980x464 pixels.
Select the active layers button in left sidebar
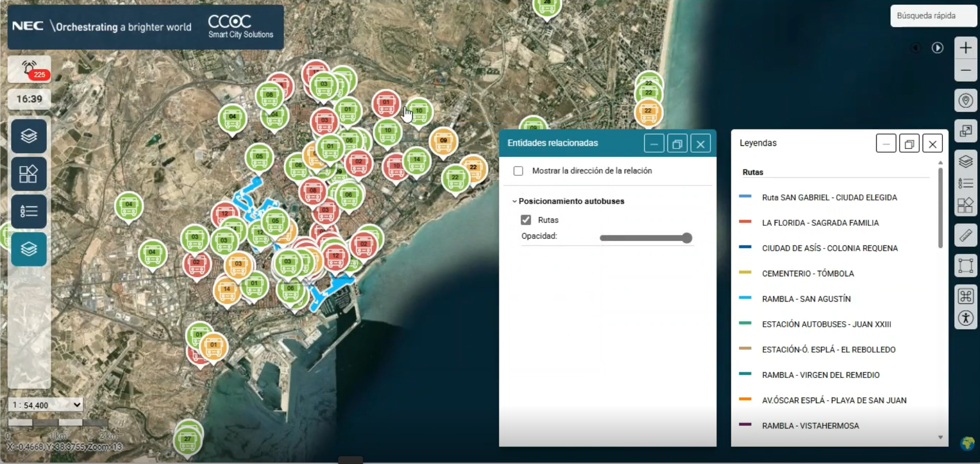click(x=29, y=249)
